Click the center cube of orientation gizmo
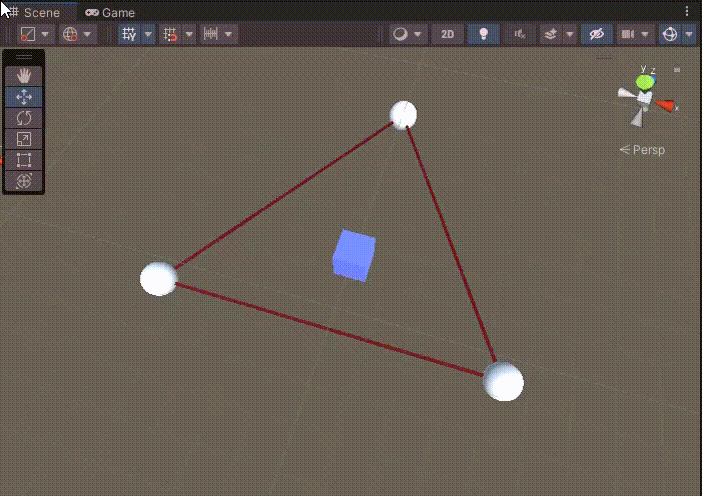 (645, 98)
